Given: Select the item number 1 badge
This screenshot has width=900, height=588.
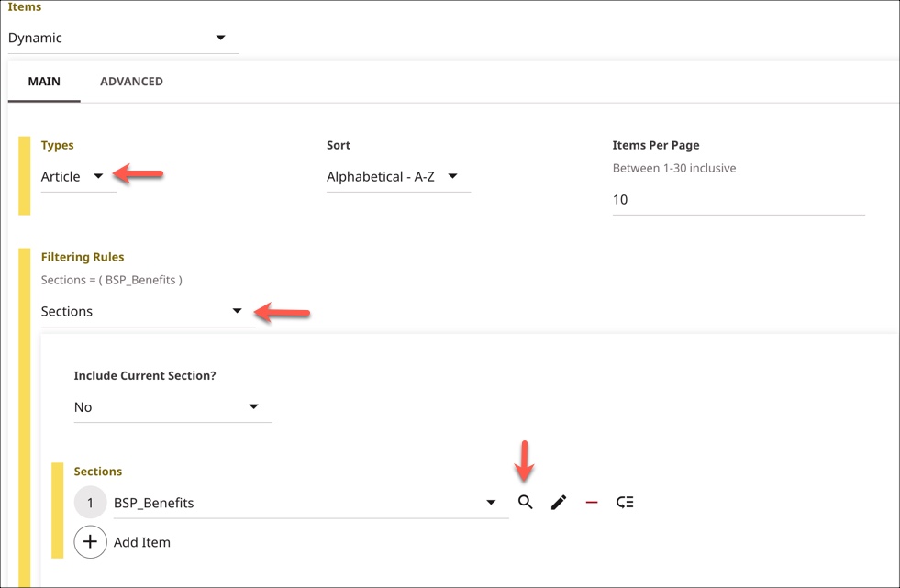Looking at the screenshot, I should tap(90, 503).
